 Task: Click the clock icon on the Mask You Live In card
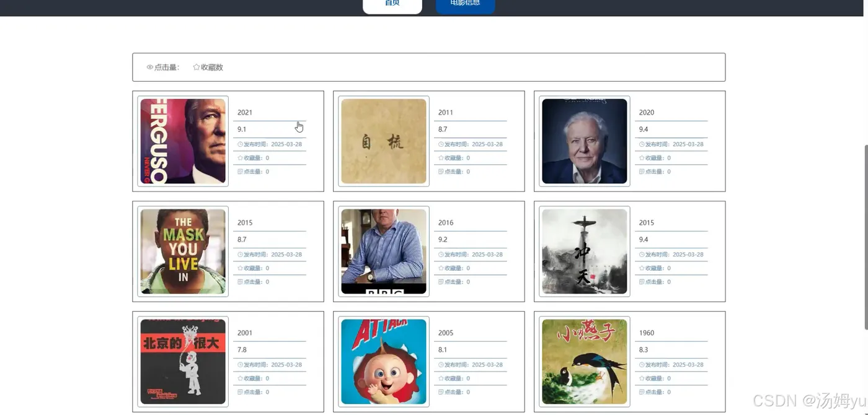tap(240, 255)
